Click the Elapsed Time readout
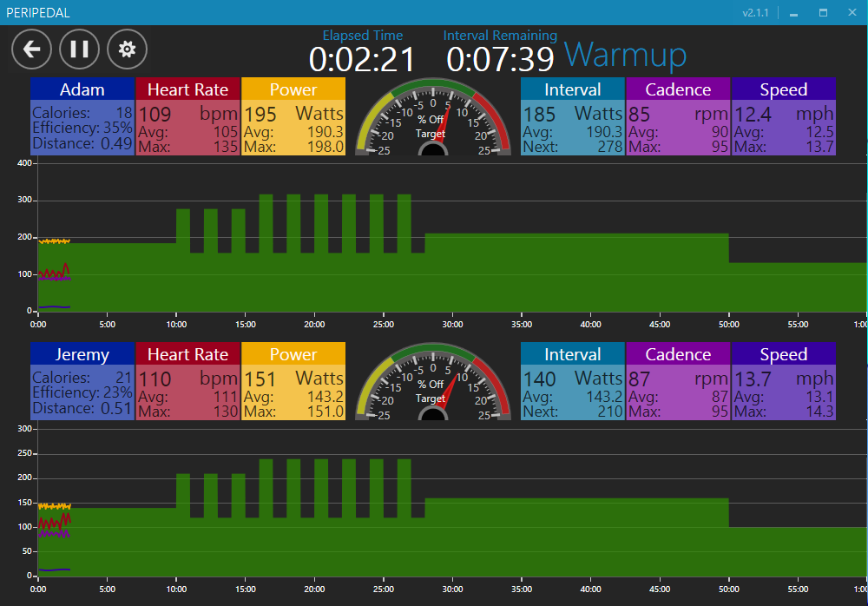 coord(362,59)
